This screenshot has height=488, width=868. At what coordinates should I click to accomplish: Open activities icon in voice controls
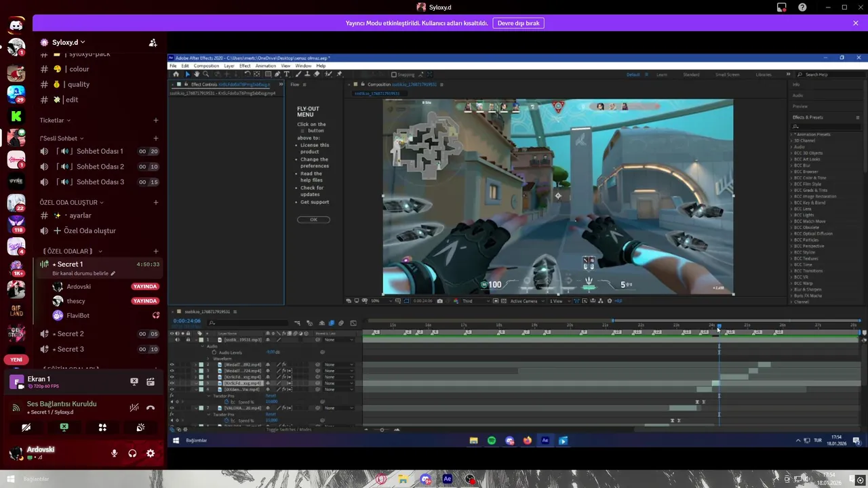[102, 428]
